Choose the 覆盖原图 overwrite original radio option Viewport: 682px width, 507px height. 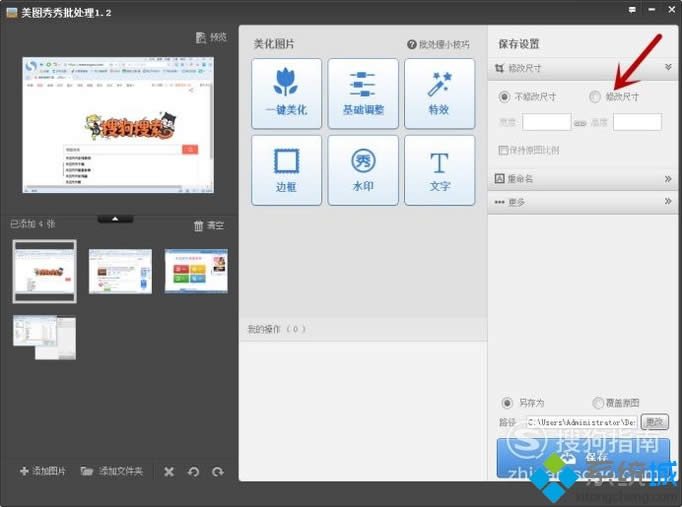pyautogui.click(x=598, y=403)
